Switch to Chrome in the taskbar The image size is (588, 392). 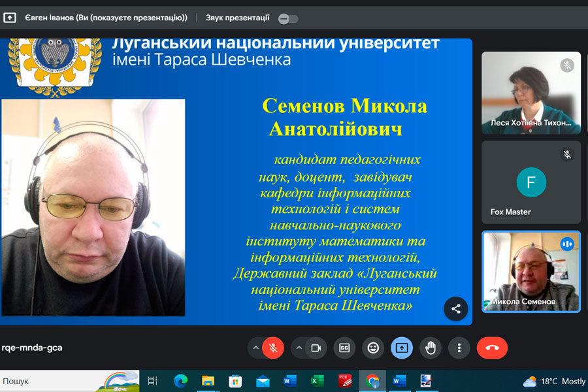point(372,381)
